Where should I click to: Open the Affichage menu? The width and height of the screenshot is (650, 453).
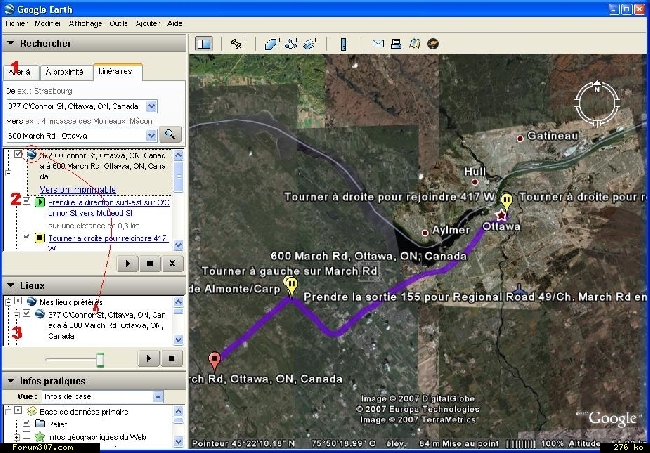(x=85, y=24)
